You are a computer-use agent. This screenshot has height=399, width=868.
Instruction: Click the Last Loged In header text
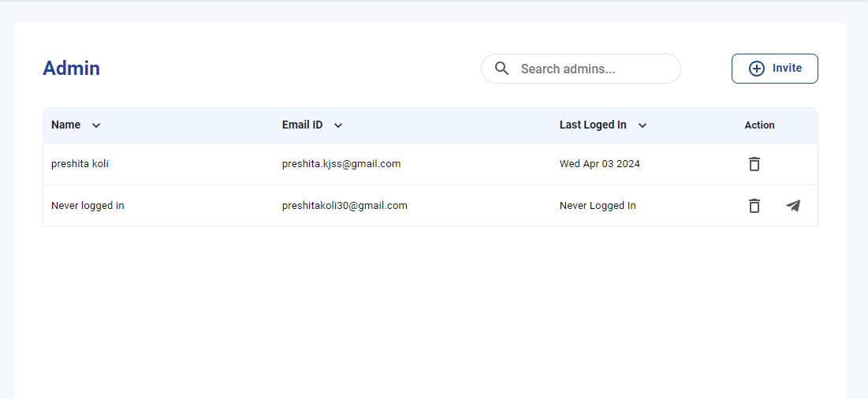(593, 125)
